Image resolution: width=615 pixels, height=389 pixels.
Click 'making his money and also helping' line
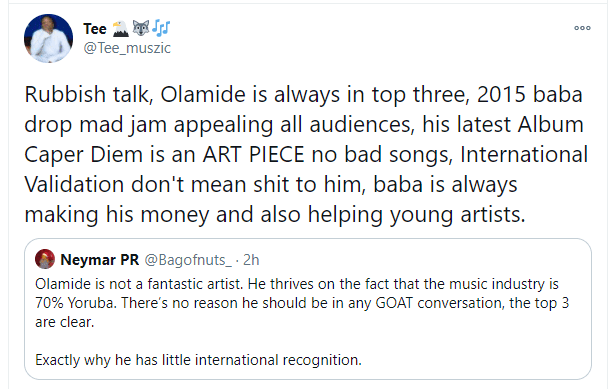pyautogui.click(x=275, y=214)
